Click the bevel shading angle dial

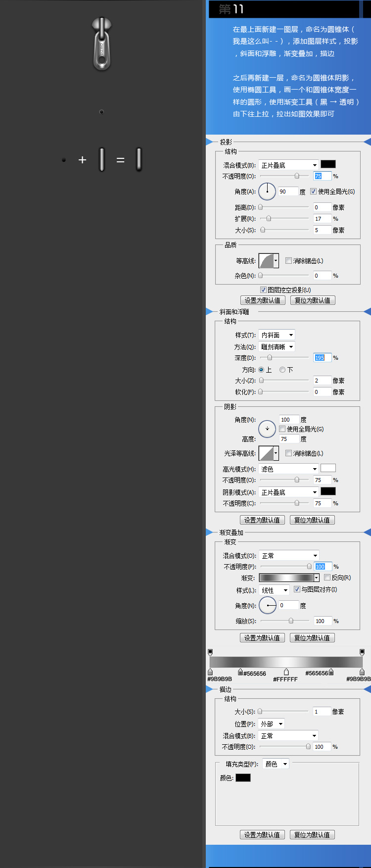pos(267,429)
